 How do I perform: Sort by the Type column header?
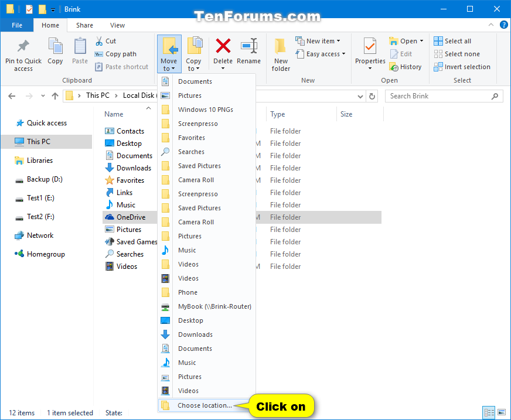[277, 114]
